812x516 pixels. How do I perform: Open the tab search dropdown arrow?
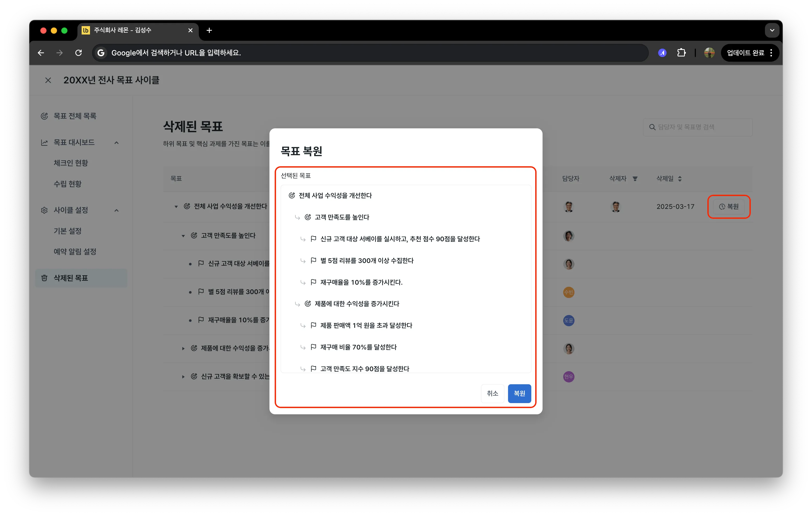click(772, 30)
